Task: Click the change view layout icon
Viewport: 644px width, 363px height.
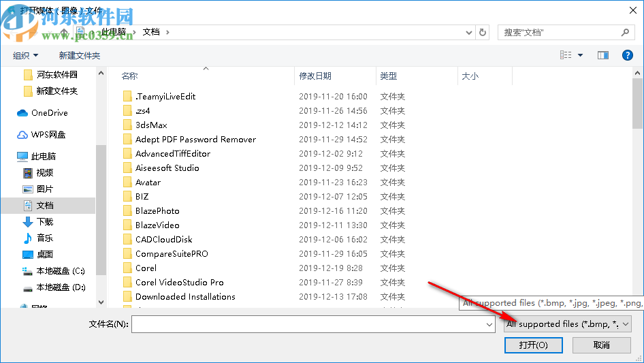Action: pyautogui.click(x=566, y=55)
